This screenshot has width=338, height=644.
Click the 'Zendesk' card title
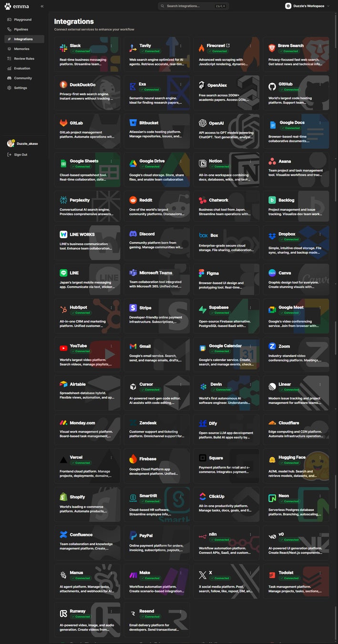(x=148, y=423)
